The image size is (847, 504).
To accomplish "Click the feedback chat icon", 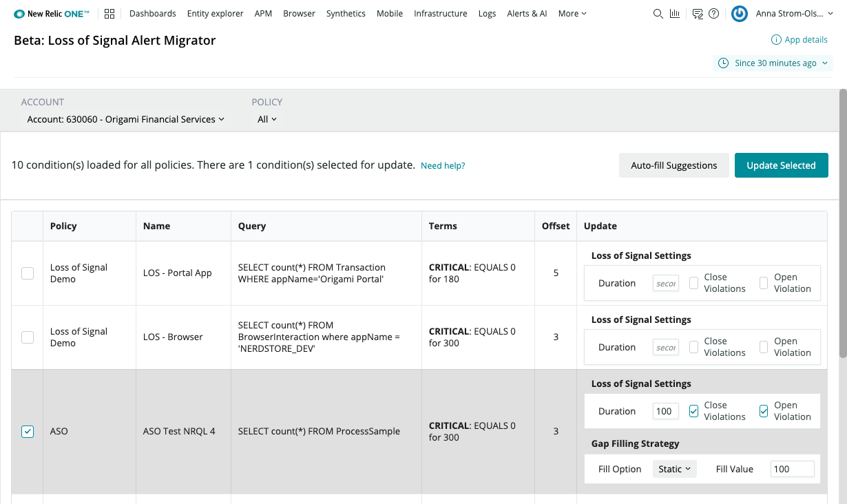I will pos(698,13).
